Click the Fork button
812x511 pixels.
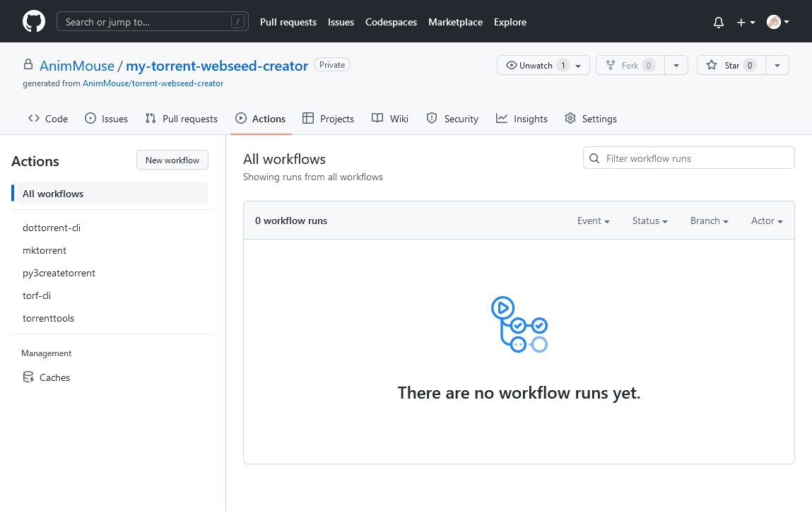[630, 65]
